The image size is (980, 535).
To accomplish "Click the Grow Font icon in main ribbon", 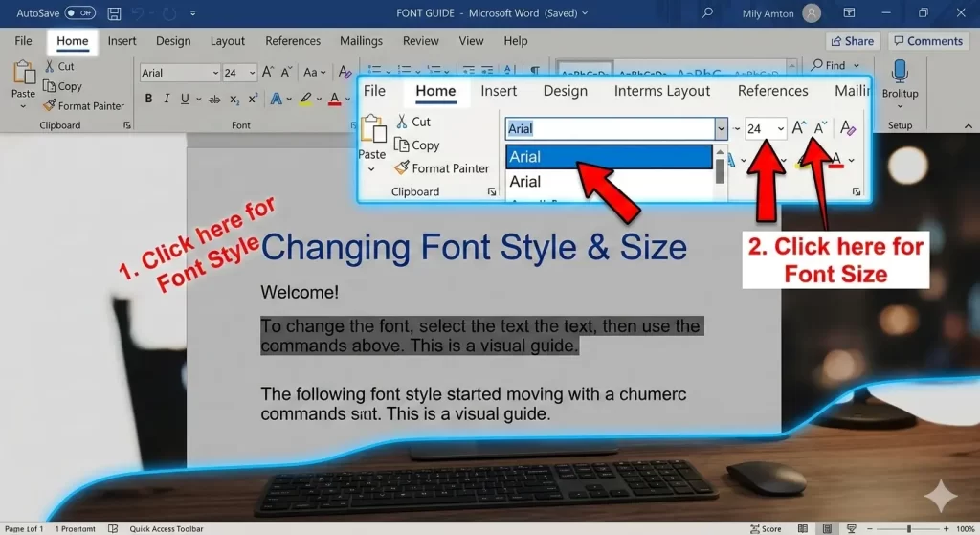I will (x=268, y=73).
